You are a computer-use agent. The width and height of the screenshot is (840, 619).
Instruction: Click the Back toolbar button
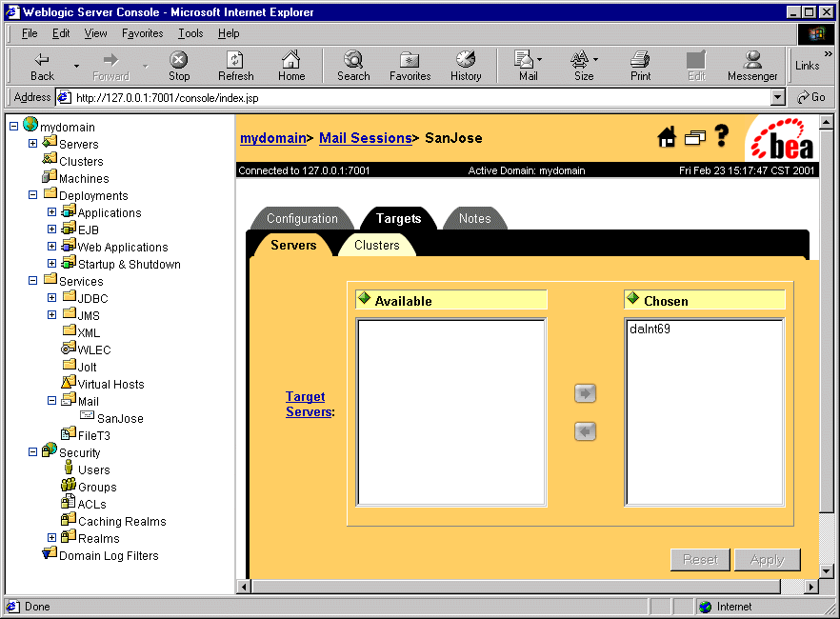(42, 67)
